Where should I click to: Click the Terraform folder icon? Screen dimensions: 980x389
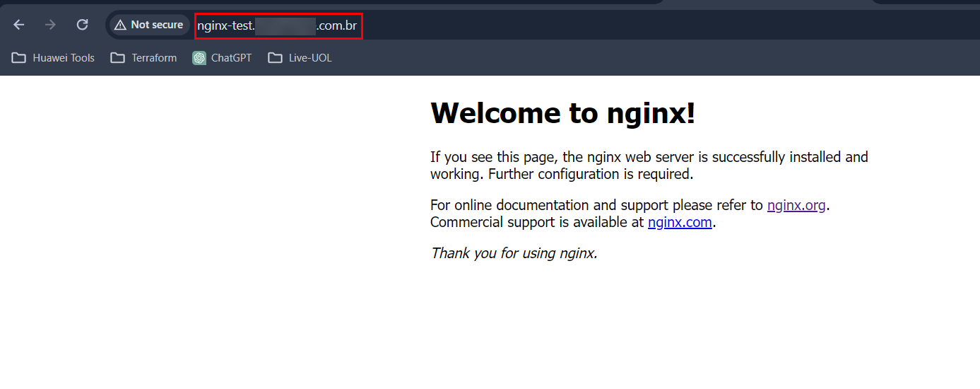(117, 58)
